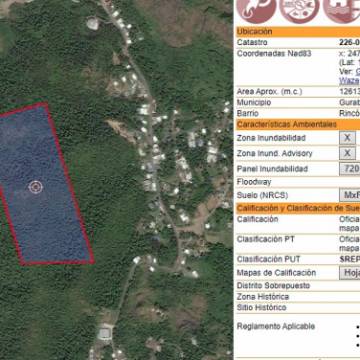Open the circular multi-hazard wheel icon
Viewport: 360px width, 360px height.
click(299, 9)
